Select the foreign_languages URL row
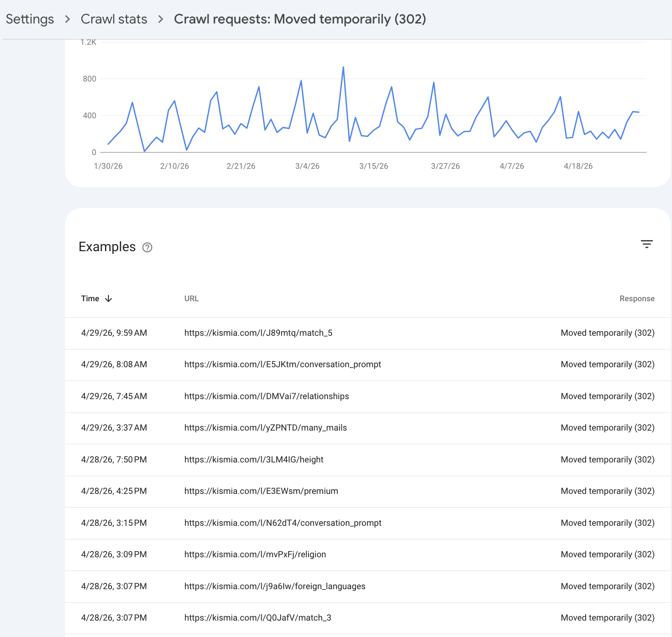 tap(275, 587)
